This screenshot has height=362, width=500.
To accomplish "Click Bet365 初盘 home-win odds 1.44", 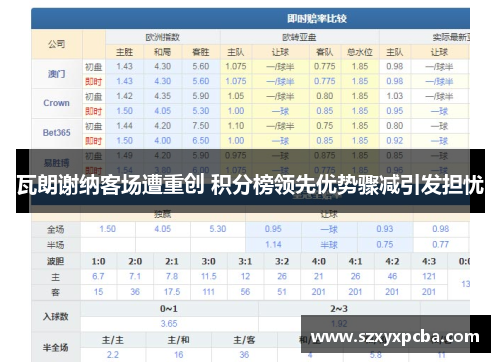I will pos(124,126).
